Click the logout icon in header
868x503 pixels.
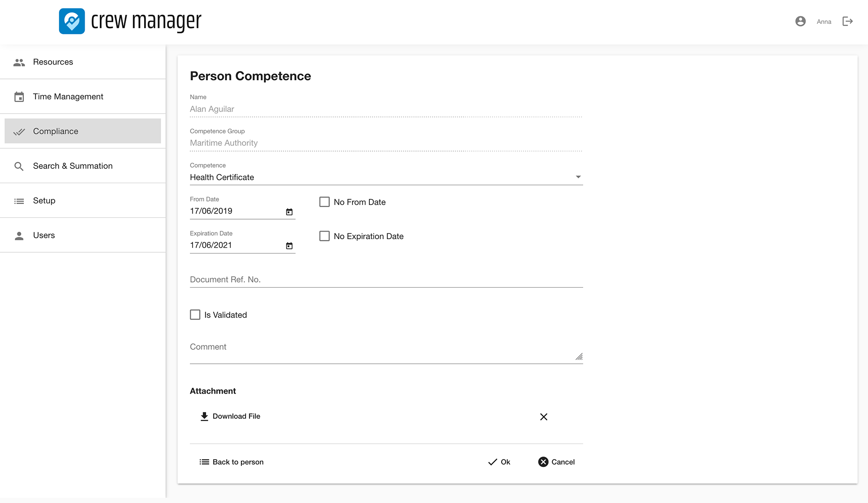coord(848,21)
